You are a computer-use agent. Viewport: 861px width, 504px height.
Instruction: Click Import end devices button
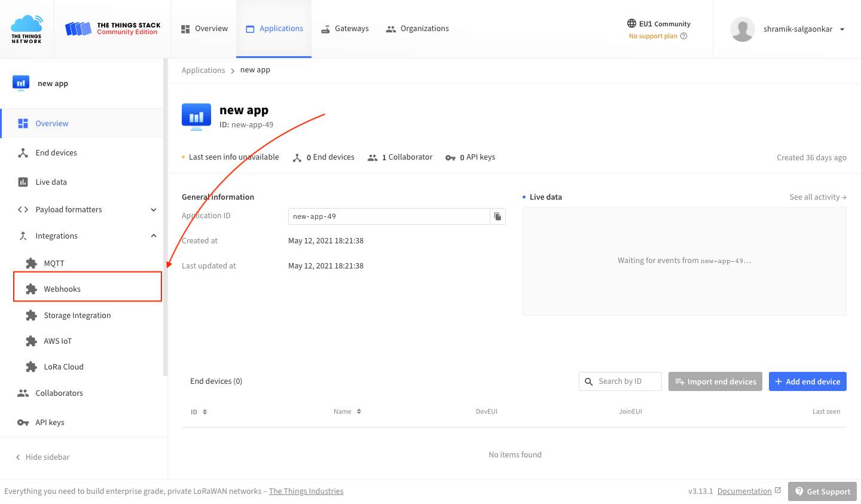coord(715,381)
